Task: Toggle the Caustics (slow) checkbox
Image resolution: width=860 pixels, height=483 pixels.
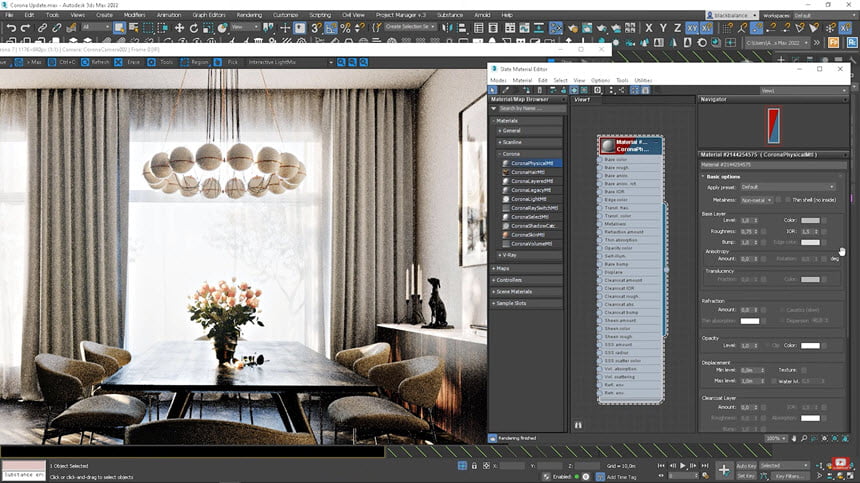Action: [782, 310]
